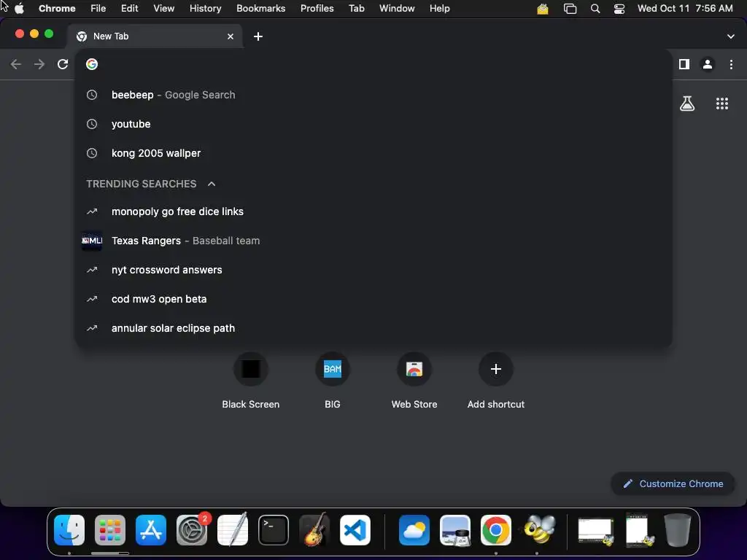Open Finder from the dock

(x=69, y=530)
